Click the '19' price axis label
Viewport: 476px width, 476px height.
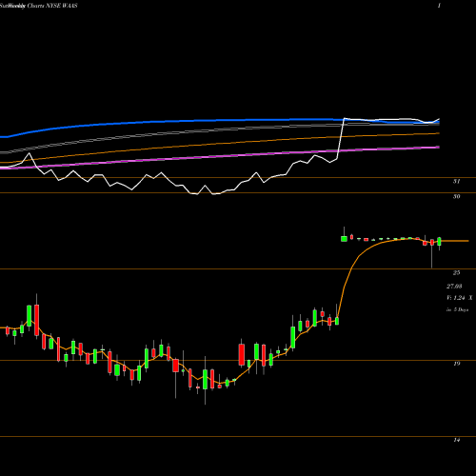456,364
